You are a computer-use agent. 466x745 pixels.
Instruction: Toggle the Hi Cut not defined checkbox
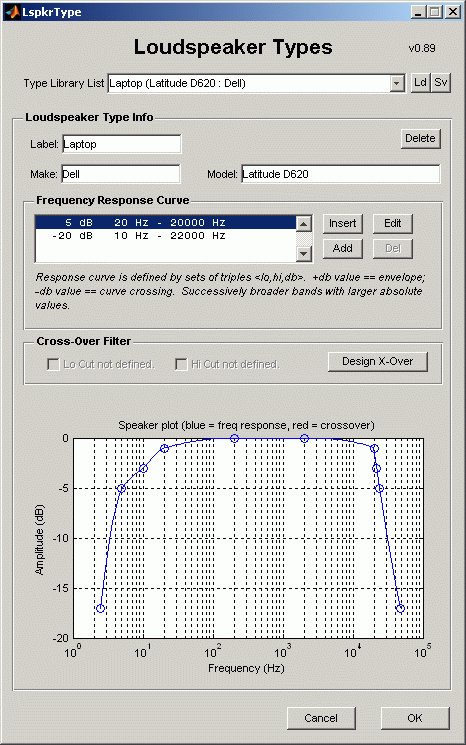[181, 364]
